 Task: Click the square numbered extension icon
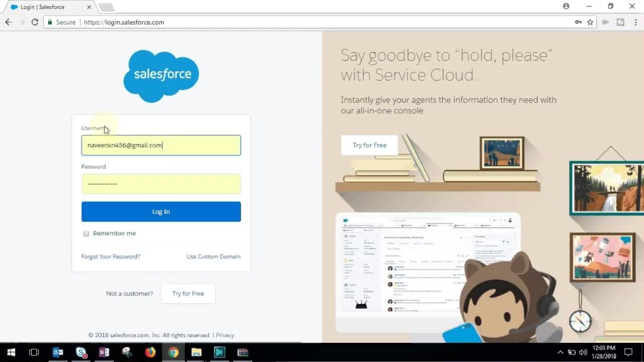[x=620, y=22]
